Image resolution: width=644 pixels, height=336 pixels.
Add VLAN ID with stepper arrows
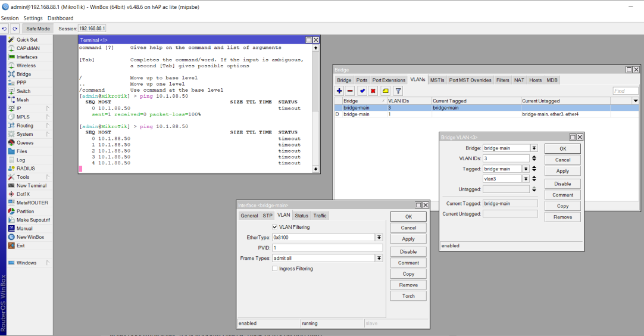(534, 158)
